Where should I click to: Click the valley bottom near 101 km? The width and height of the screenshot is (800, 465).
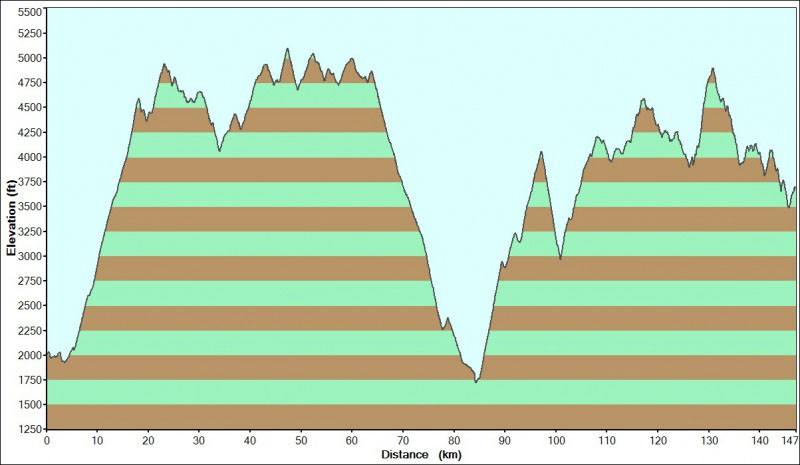tap(560, 257)
